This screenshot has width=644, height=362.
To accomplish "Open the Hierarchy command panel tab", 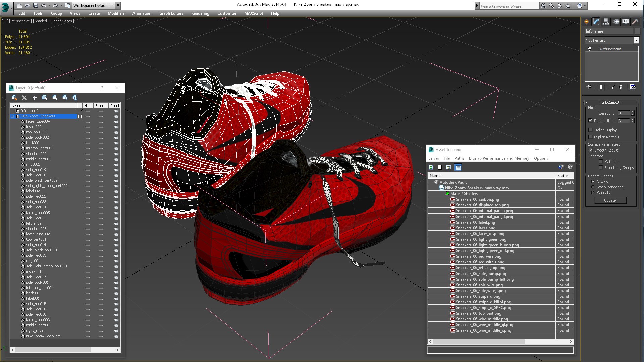I will 606,22.
